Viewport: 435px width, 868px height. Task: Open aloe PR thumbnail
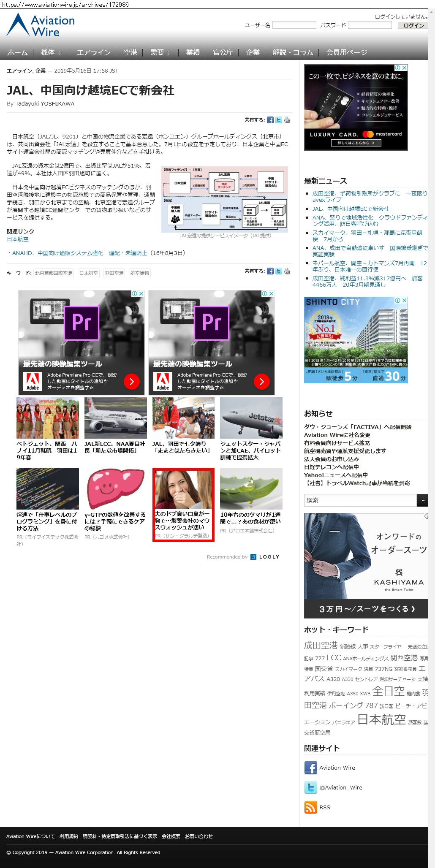[251, 489]
